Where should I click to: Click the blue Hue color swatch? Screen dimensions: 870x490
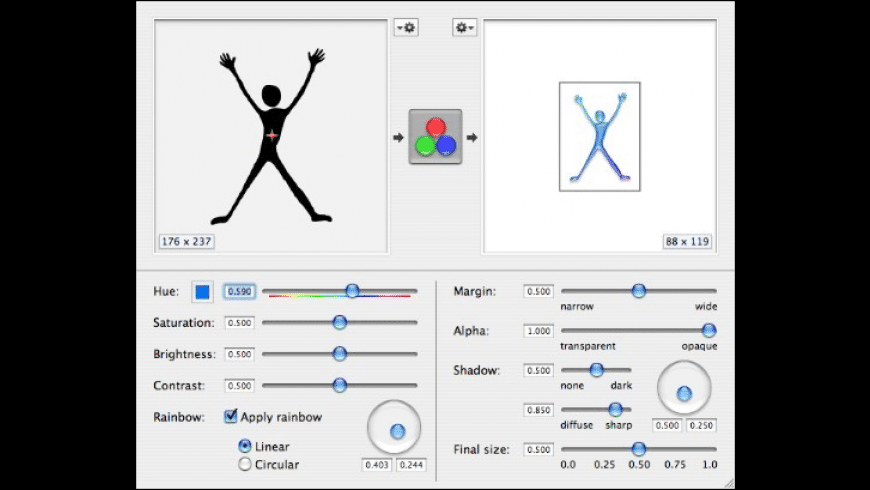tap(202, 292)
